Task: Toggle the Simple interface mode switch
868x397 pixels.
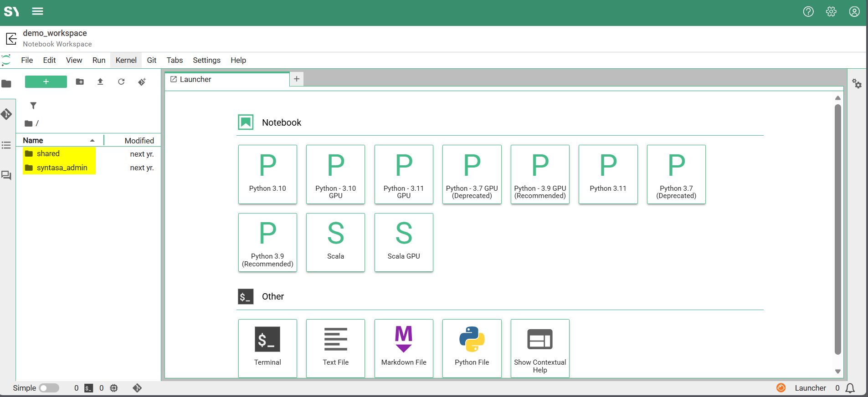Action: [49, 388]
